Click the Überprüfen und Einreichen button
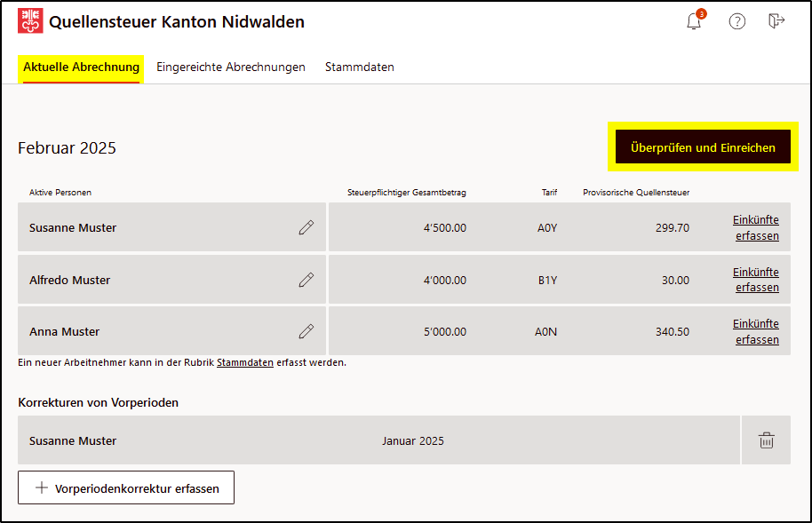The height and width of the screenshot is (523, 812). click(703, 147)
